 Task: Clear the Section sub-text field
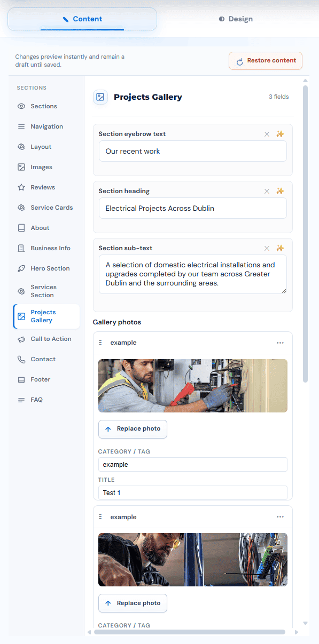(267, 248)
